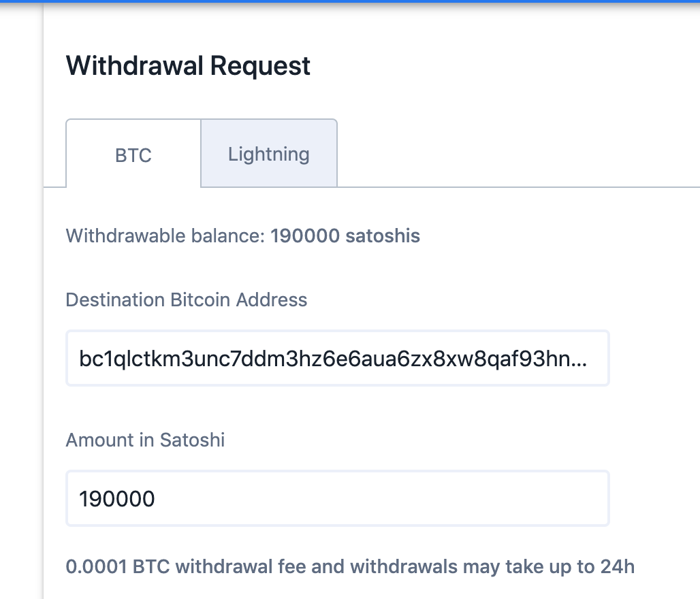700x599 pixels.
Task: Click the Withdrawal Request heading
Action: pyautogui.click(x=188, y=66)
